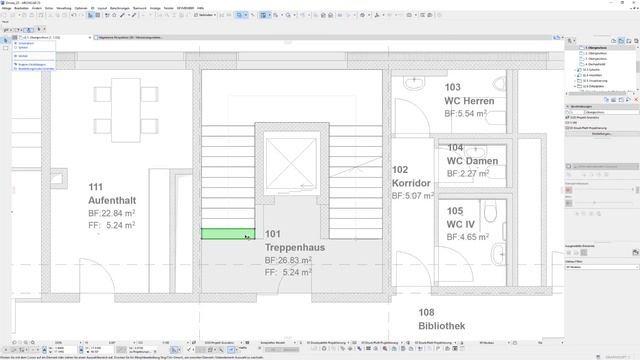Click the Redo arrow in the toolbar

pyautogui.click(x=81, y=15)
